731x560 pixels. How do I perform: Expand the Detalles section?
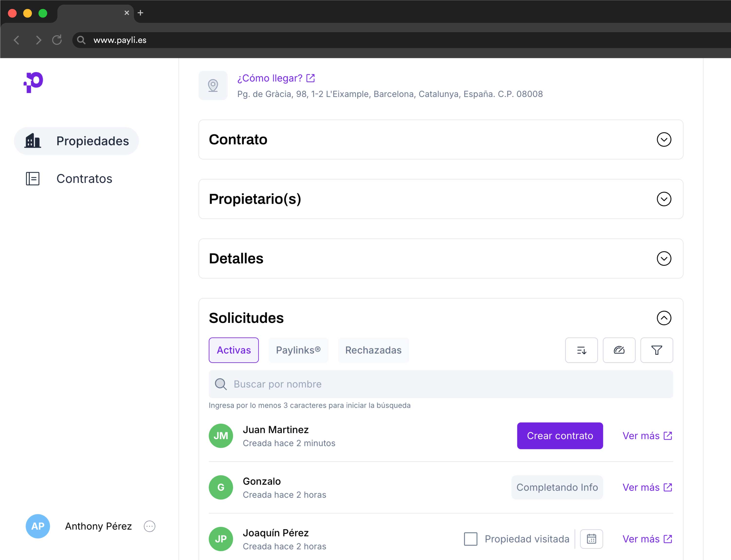(x=663, y=258)
